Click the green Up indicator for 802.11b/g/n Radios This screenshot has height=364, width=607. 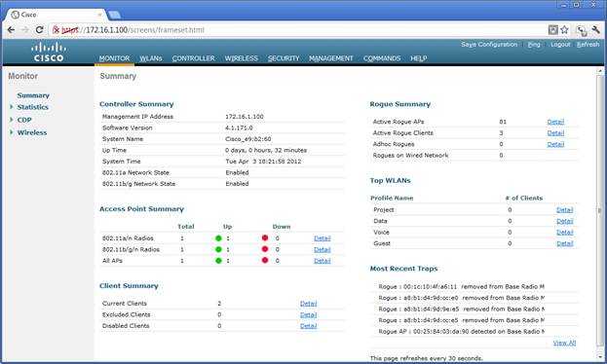click(x=218, y=249)
